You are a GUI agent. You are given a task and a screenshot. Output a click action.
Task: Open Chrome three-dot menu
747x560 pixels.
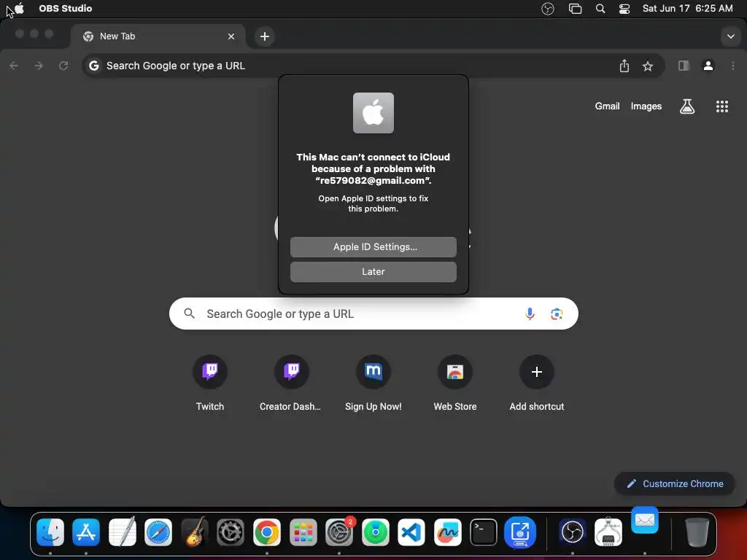point(732,66)
